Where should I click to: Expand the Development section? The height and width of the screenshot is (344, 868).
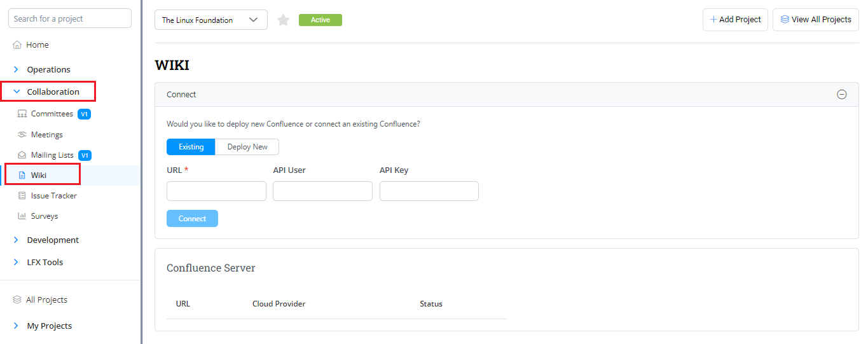coord(17,240)
